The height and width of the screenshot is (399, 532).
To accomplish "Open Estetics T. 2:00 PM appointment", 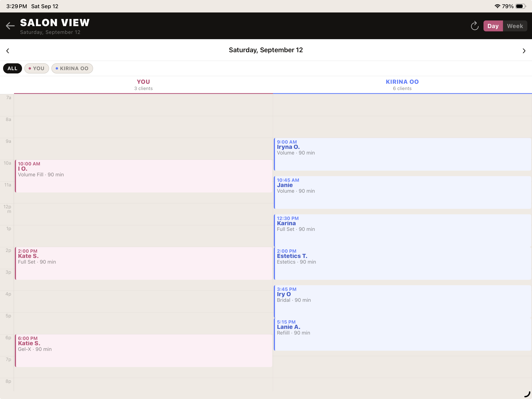I will (402, 263).
